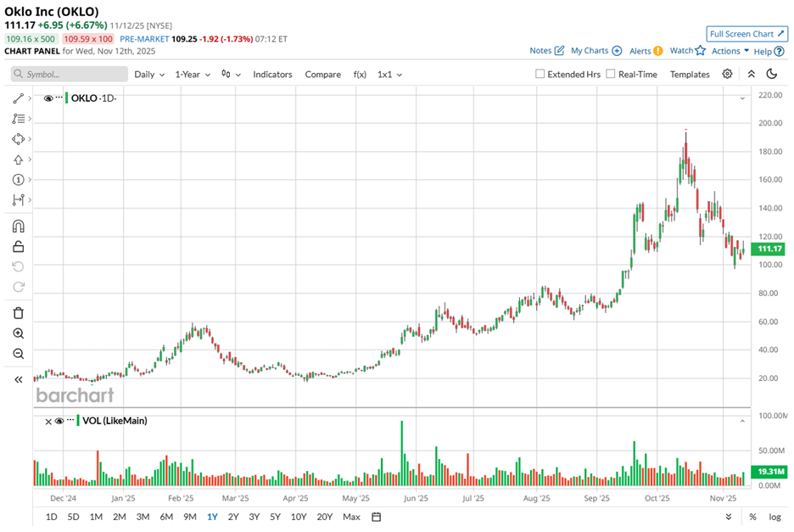Select the trend line drawing tool
The height and width of the screenshot is (532, 794).
(18, 98)
